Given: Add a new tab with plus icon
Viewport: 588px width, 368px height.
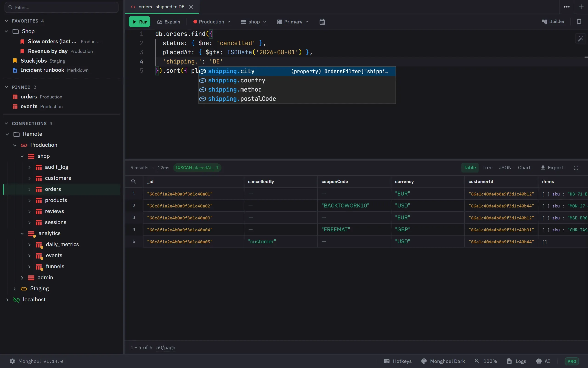Looking at the screenshot, I should coord(581,7).
